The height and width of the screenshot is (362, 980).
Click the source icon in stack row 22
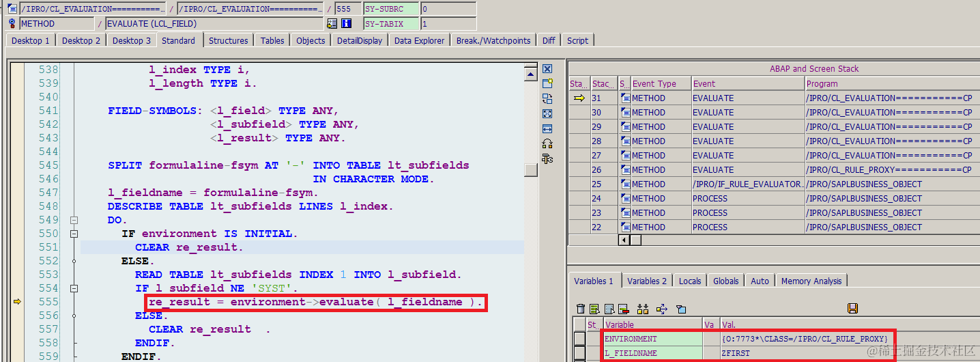[x=626, y=227]
